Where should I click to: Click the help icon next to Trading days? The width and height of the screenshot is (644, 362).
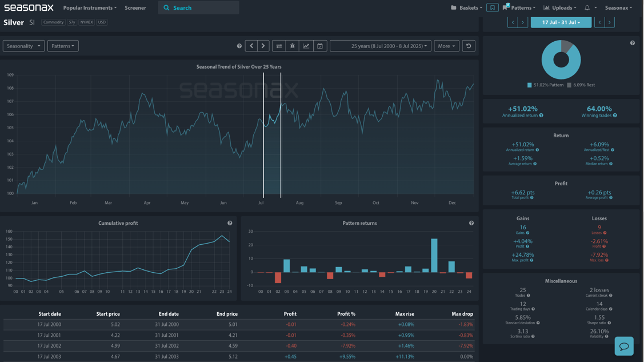[533, 309]
